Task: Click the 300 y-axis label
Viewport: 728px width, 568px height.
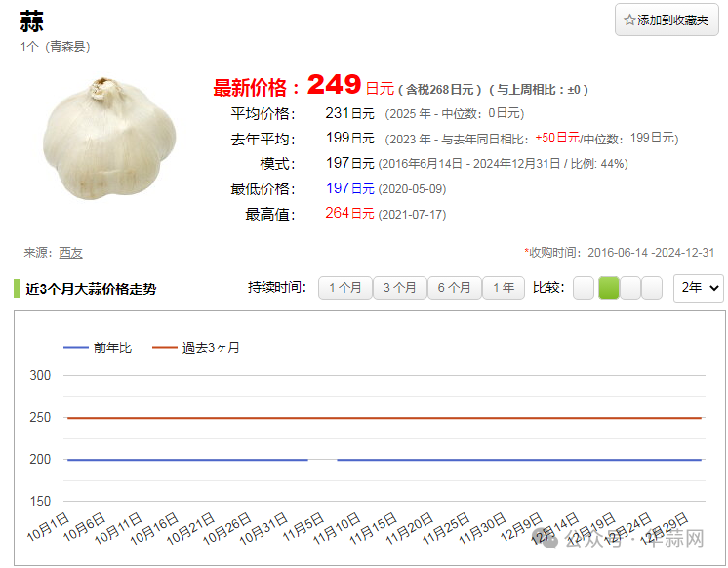Action: tap(40, 375)
